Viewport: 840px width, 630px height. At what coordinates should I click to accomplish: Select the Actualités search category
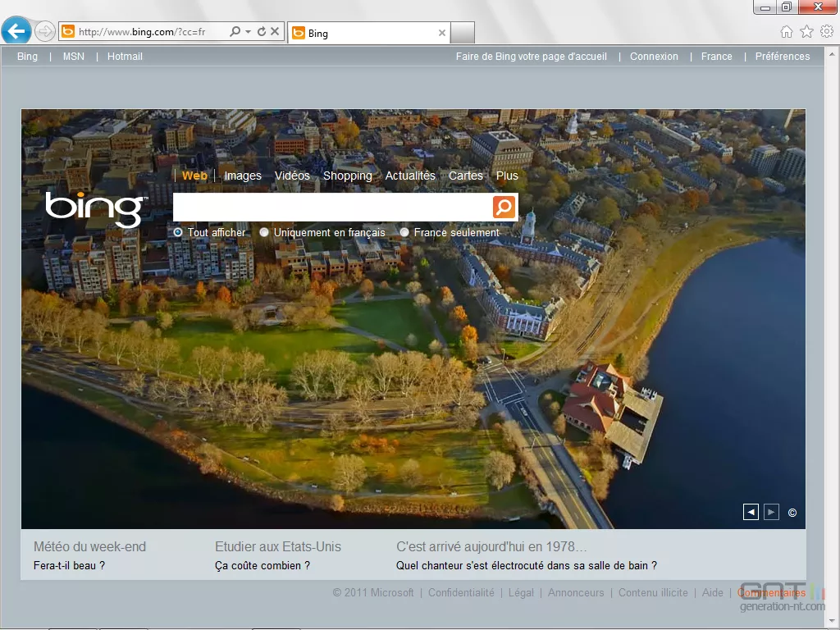pos(410,176)
